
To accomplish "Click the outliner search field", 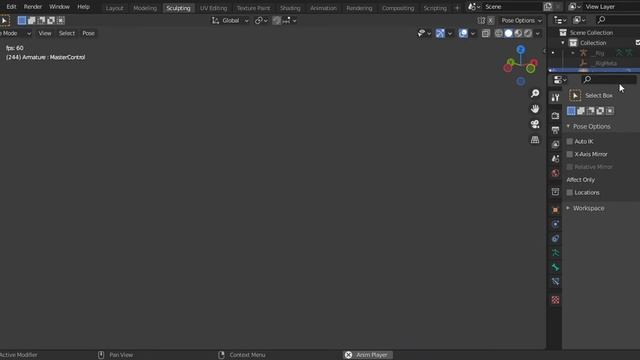I will click(x=617, y=20).
